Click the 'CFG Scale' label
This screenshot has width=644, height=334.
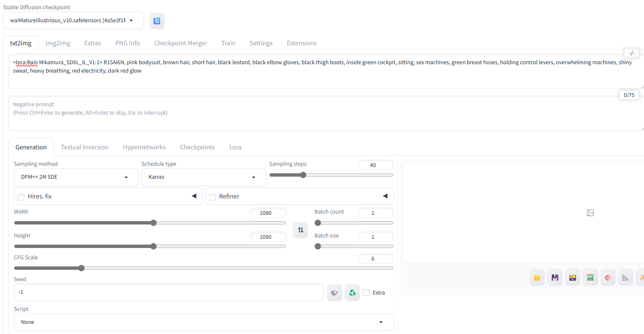26,257
